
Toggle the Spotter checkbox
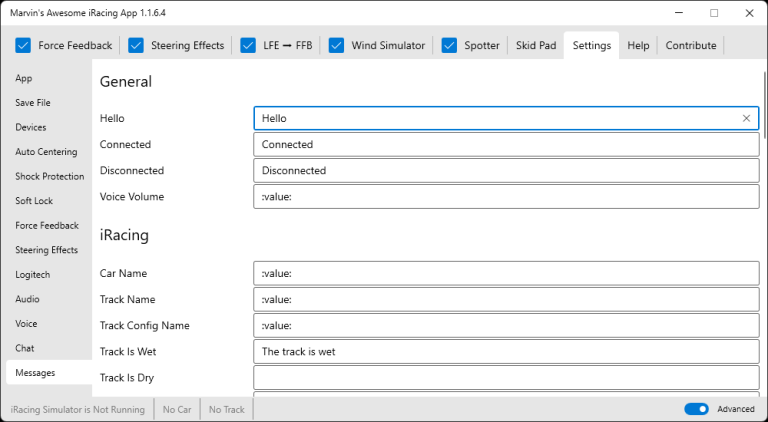449,45
